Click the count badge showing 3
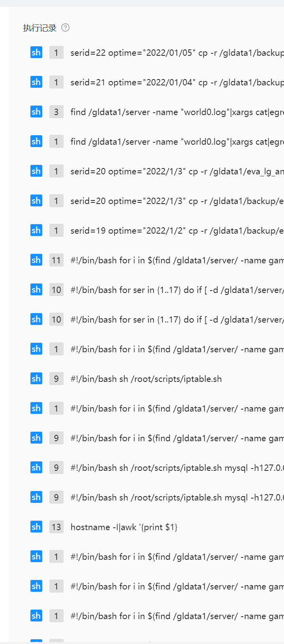Screen dimensions: 284x644 56,112
